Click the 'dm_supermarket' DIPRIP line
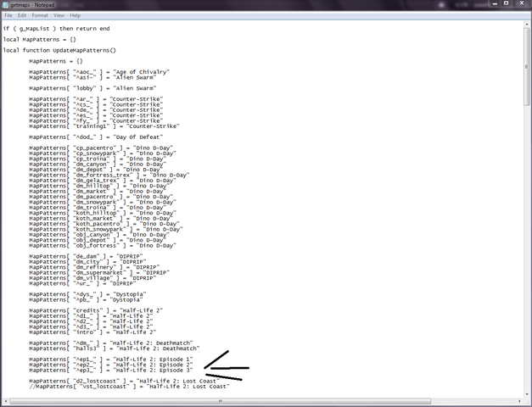 (x=99, y=273)
